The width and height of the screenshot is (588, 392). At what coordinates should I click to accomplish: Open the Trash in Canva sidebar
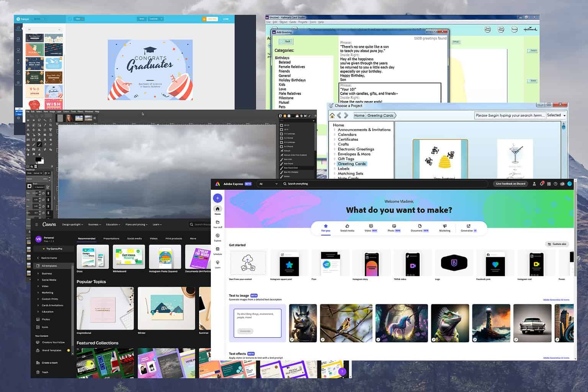(45, 372)
